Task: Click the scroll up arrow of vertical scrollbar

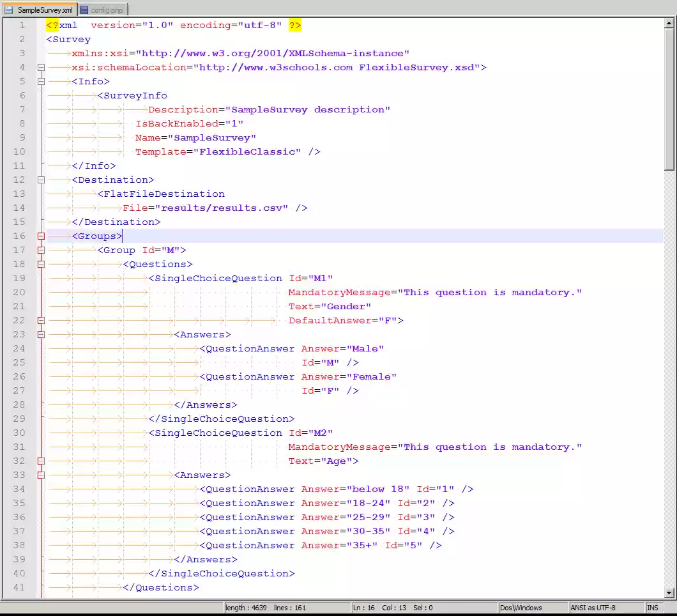Action: [x=669, y=23]
